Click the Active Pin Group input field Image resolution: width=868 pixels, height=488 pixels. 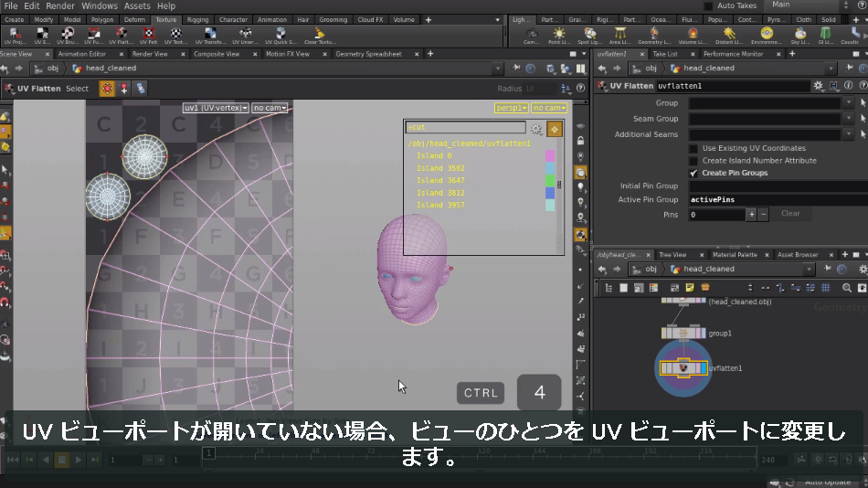click(778, 199)
